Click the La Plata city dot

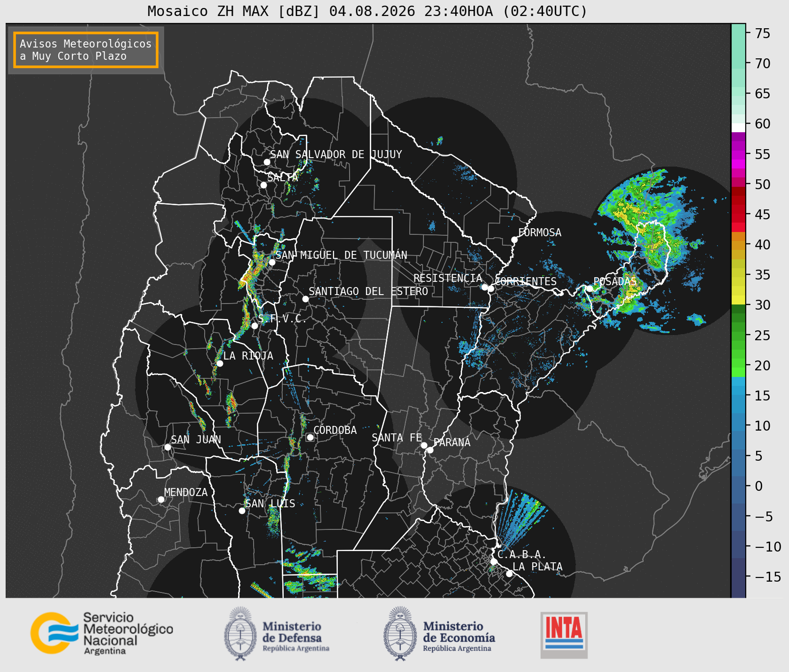pyautogui.click(x=509, y=574)
